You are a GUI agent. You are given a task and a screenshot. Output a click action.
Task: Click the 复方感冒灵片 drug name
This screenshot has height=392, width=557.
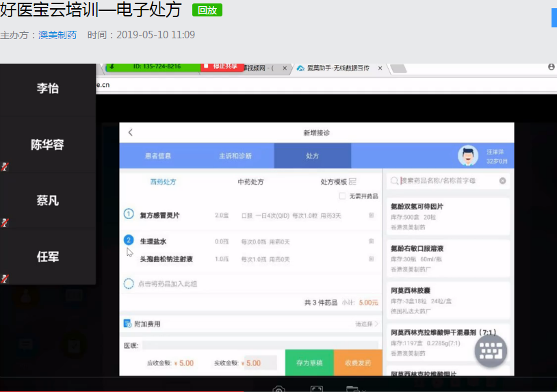[159, 215]
